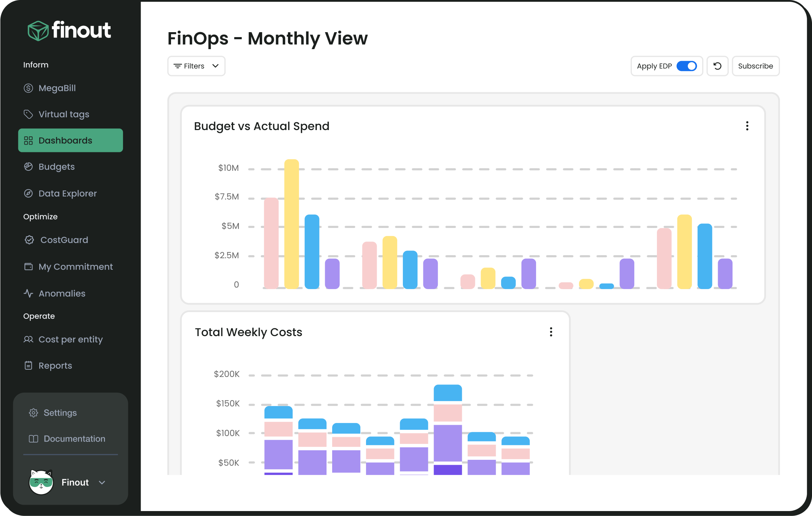This screenshot has height=516, width=812.
Task: Open the Documentation link
Action: [74, 439]
